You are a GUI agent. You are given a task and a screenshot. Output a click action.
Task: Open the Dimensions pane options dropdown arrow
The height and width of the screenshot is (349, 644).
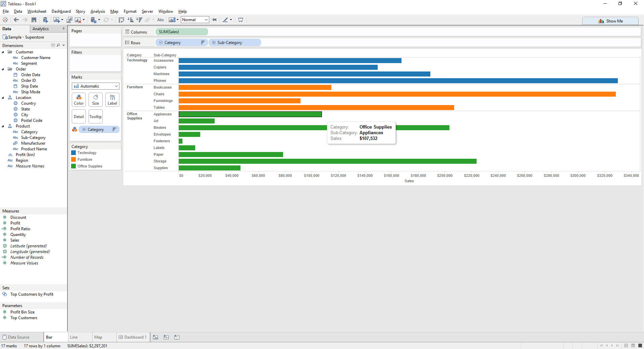[x=63, y=45]
